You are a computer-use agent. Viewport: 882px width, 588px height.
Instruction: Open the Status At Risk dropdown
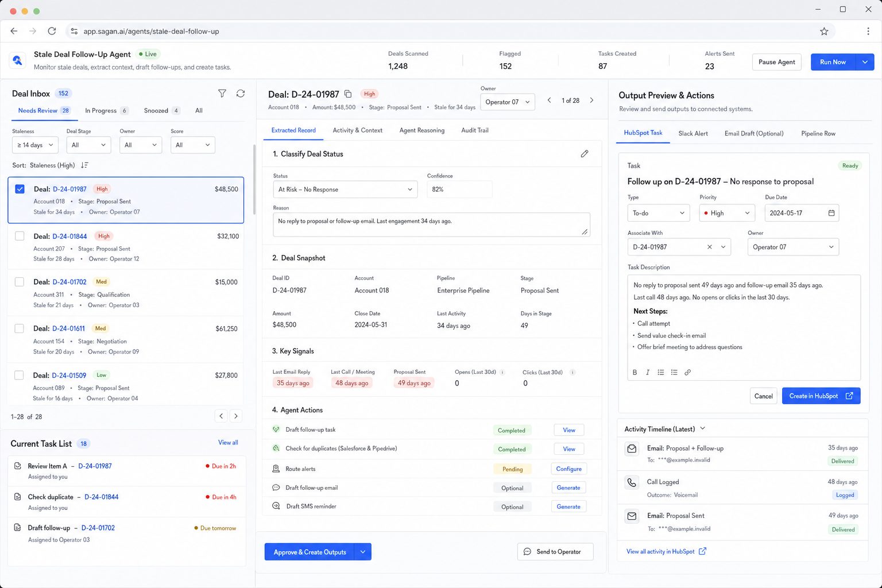(x=345, y=189)
